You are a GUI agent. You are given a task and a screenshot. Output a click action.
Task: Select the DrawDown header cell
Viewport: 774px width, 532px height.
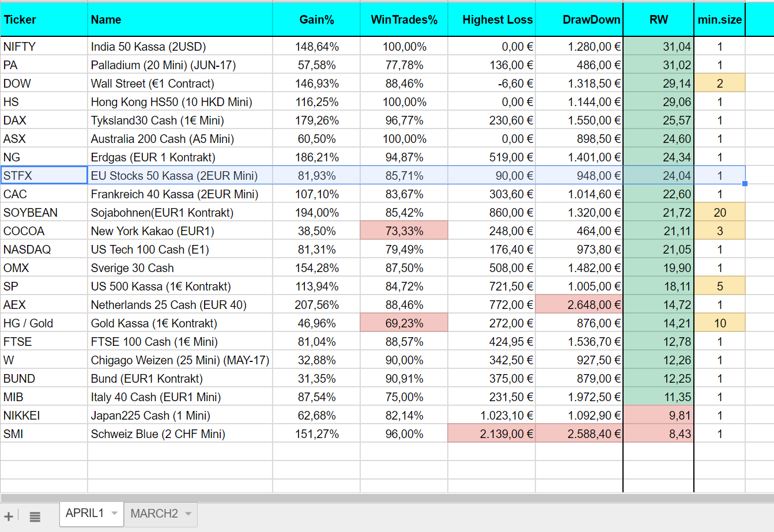[579, 20]
